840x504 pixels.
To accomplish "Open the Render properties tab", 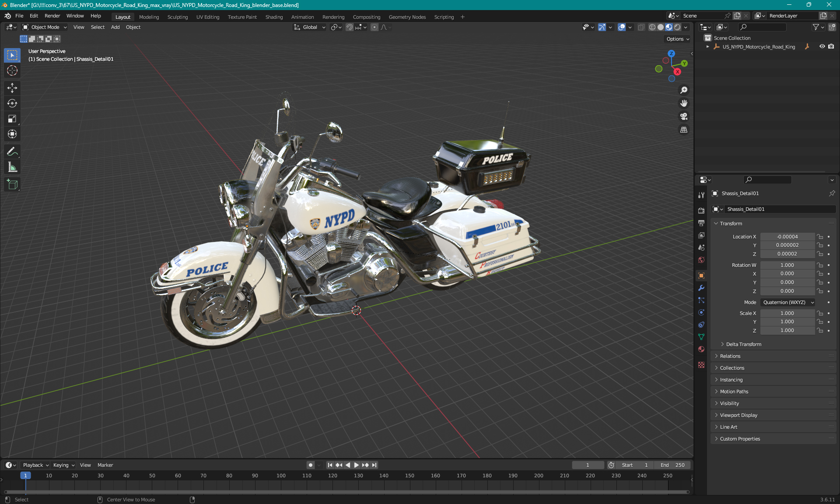I will [701, 210].
